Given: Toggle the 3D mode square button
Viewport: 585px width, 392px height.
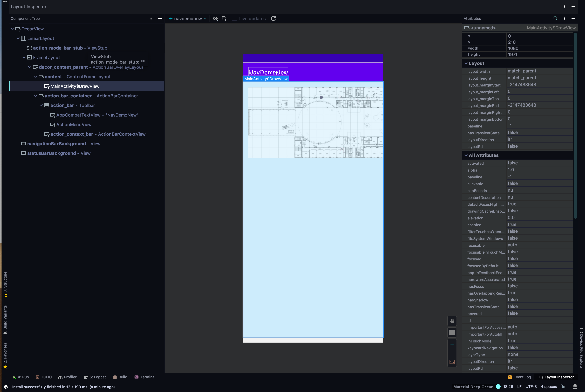Looking at the screenshot, I should 452,333.
